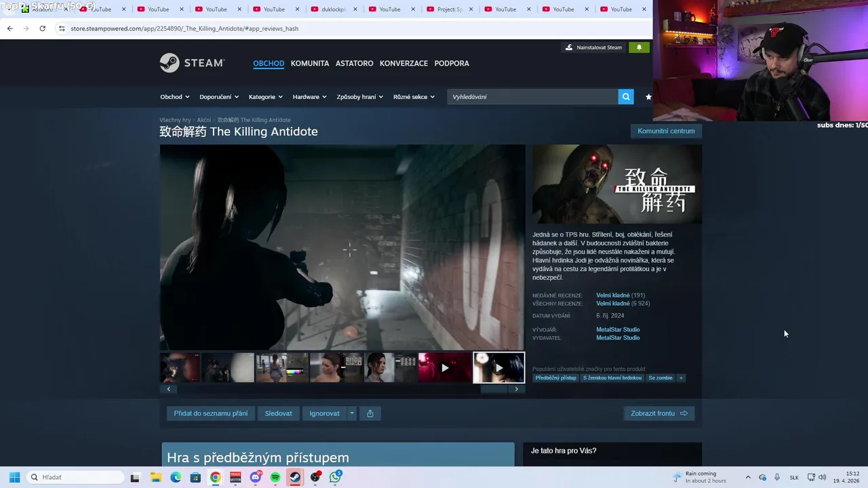Reload the page with the refresh icon

tap(42, 28)
